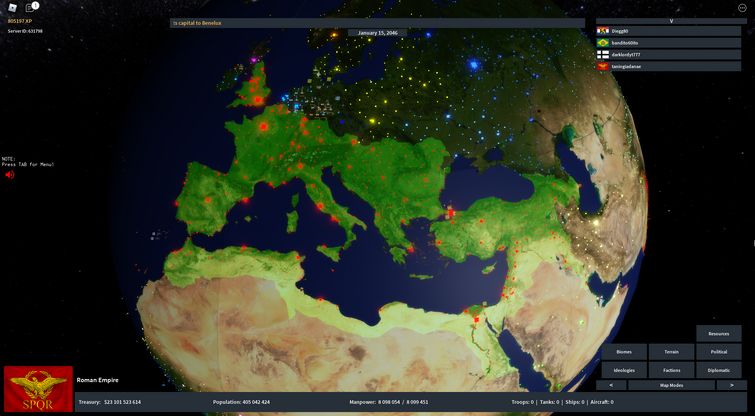The height and width of the screenshot is (416, 755).
Task: Click the Server ID: 631798 text
Action: (x=25, y=31)
